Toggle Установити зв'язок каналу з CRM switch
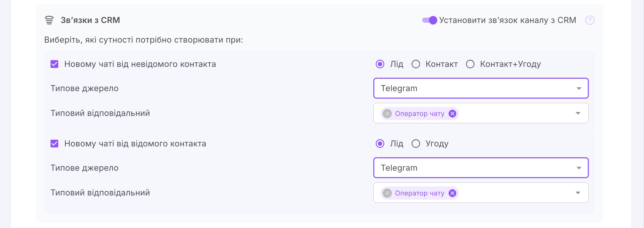Image resolution: width=644 pixels, height=228 pixels. pyautogui.click(x=430, y=20)
